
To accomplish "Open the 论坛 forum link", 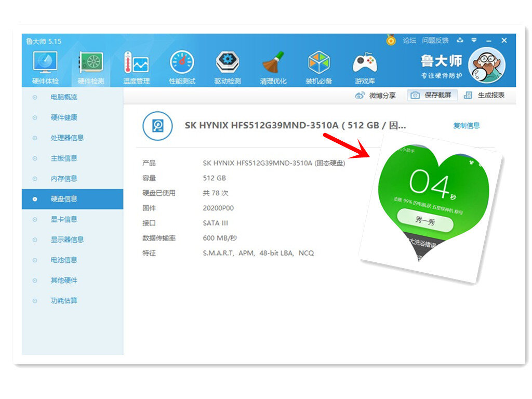I will pos(409,41).
